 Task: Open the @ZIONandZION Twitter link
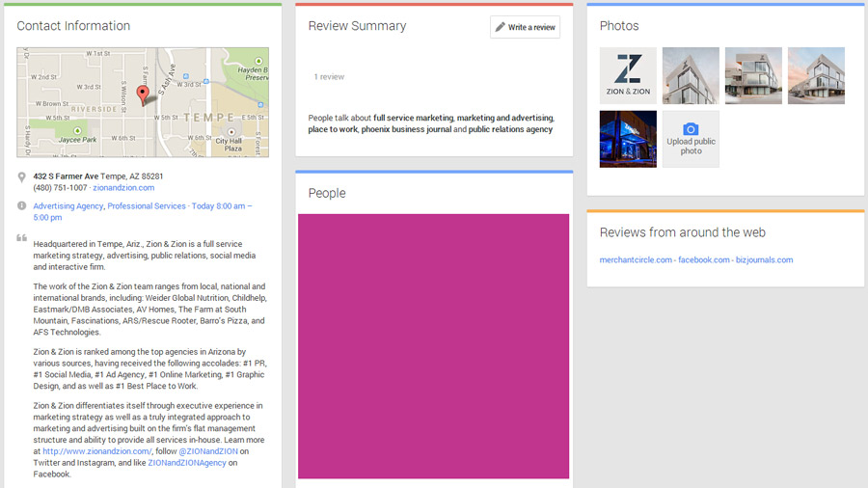tap(208, 451)
